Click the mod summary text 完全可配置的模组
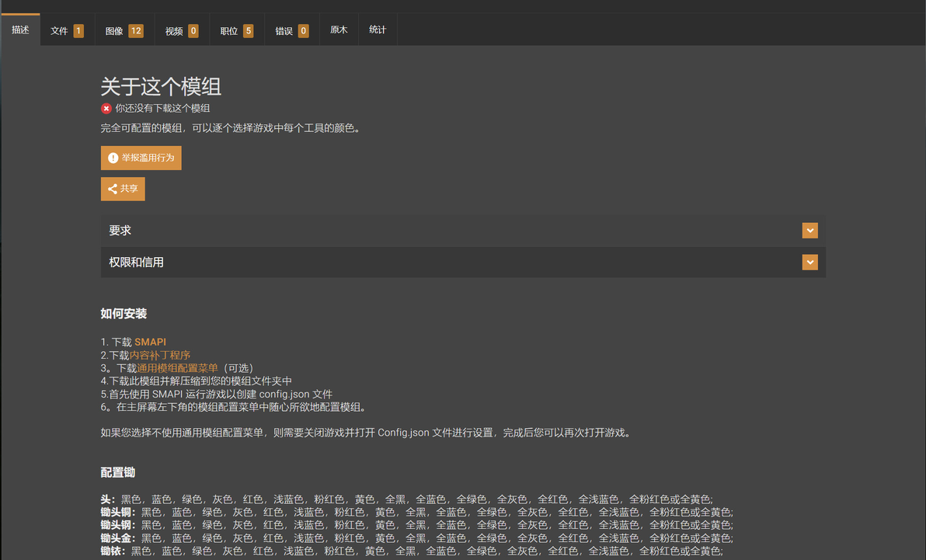The height and width of the screenshot is (560, 926). coord(230,128)
